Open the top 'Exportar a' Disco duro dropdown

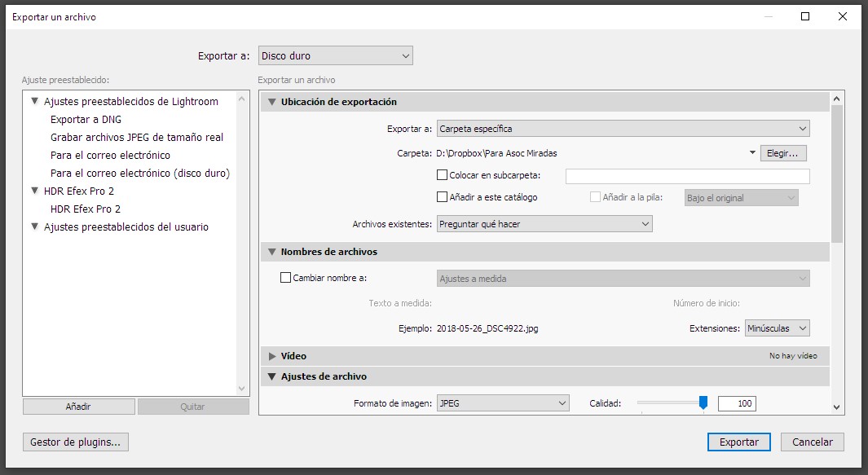click(x=336, y=56)
